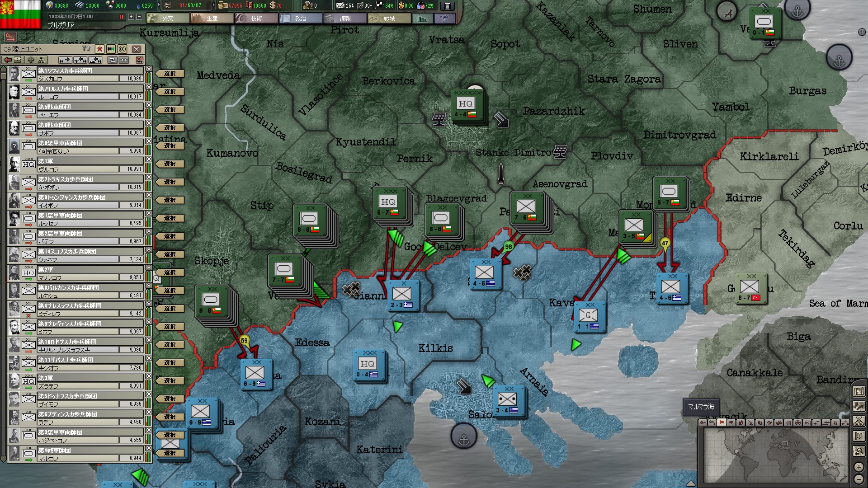Click the naval base anchor near Salonika
This screenshot has height=488, width=868.
point(463,436)
